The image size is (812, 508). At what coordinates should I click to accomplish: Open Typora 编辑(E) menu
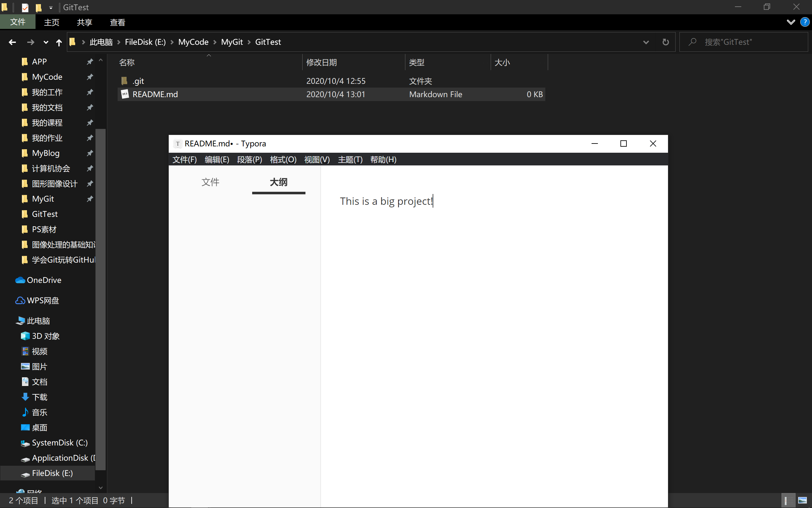click(217, 160)
